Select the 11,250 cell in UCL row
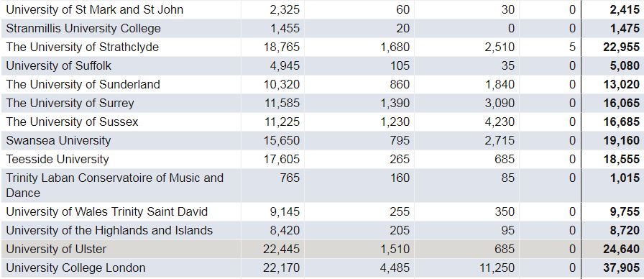The image size is (644, 279). (496, 268)
